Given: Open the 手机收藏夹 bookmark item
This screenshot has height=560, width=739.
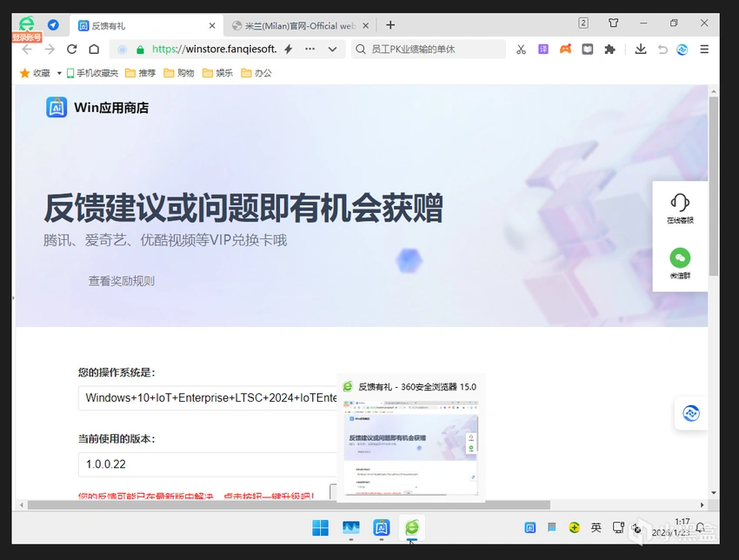Looking at the screenshot, I should [x=92, y=73].
